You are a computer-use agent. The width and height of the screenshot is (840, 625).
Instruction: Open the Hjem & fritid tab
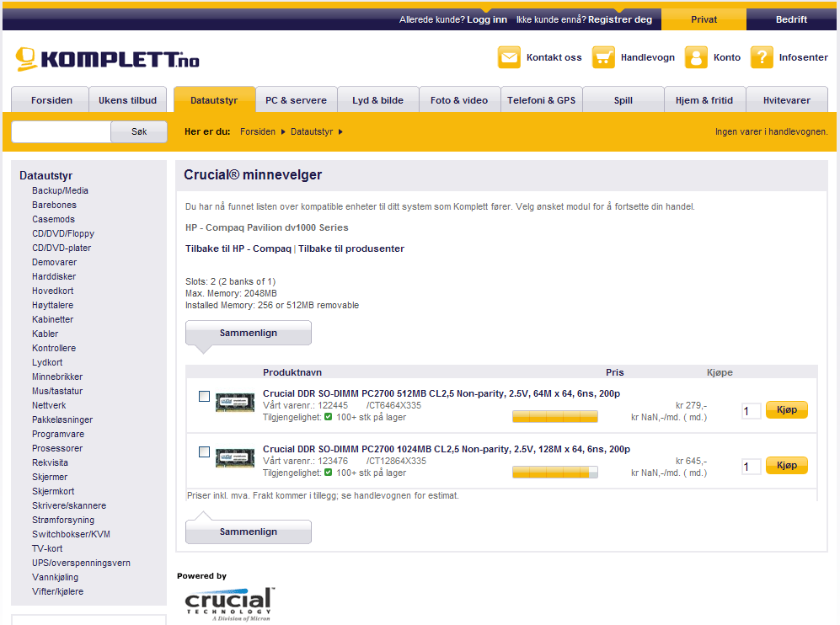point(704,100)
